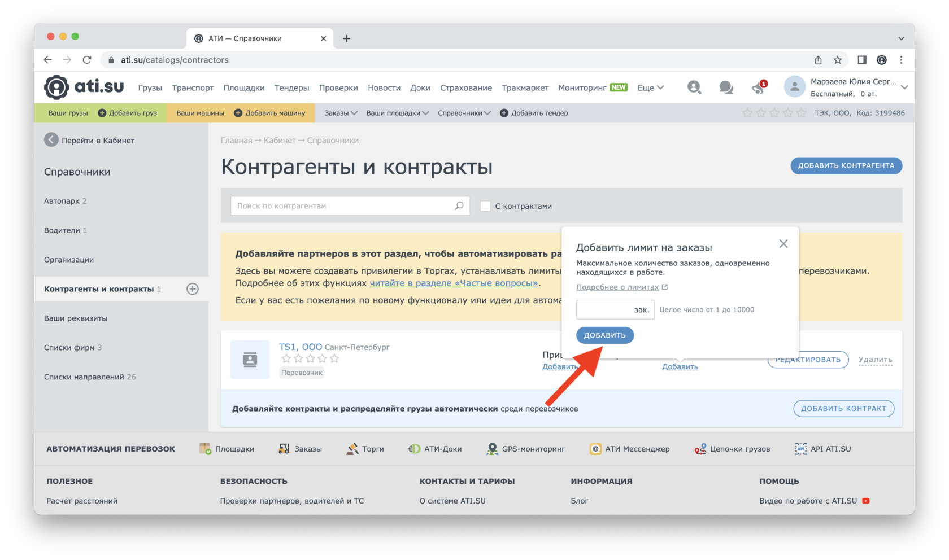The height and width of the screenshot is (560, 949).
Task: Click the ati.su logo
Action: 84,87
